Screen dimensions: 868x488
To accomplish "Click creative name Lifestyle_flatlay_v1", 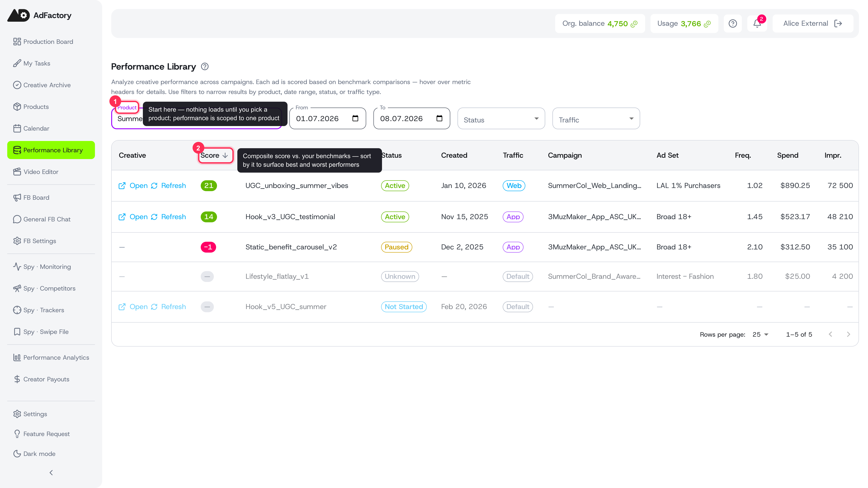I will coord(277,277).
